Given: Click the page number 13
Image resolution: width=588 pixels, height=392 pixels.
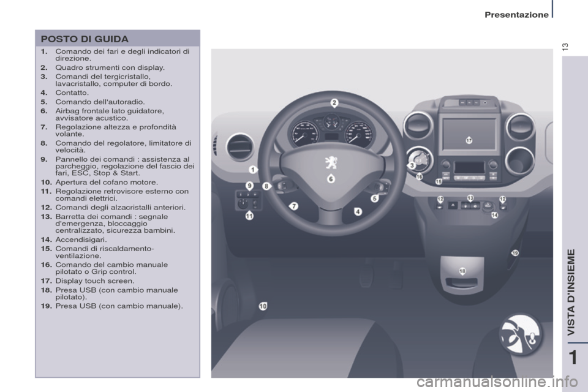Looking at the screenshot, I should (x=565, y=47).
